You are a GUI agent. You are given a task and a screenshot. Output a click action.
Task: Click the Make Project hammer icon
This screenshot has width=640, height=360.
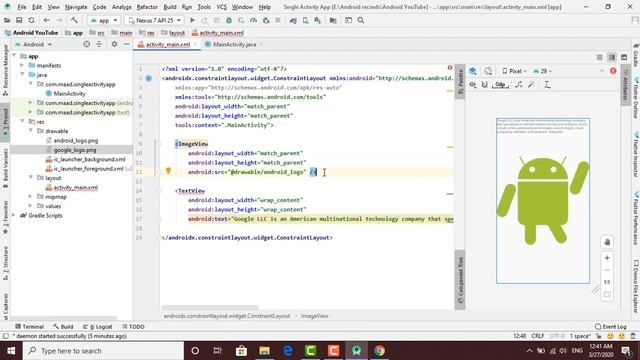(74, 20)
